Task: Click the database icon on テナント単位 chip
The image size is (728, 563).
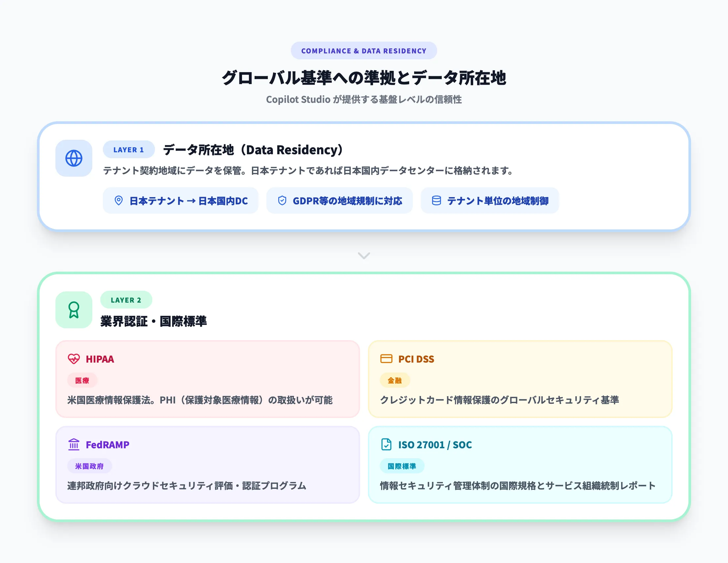Action: [x=436, y=200]
